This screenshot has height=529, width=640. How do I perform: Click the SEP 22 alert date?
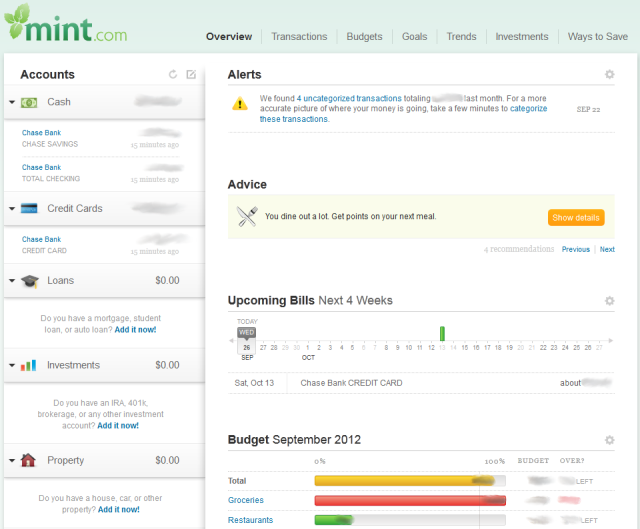(x=588, y=109)
